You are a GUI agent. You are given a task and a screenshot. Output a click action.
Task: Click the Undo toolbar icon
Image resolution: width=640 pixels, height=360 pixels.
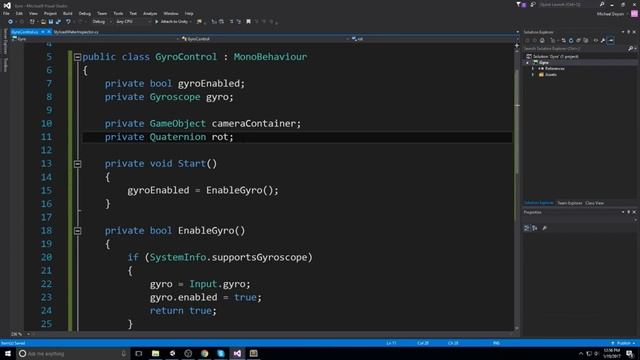[x=68, y=22]
